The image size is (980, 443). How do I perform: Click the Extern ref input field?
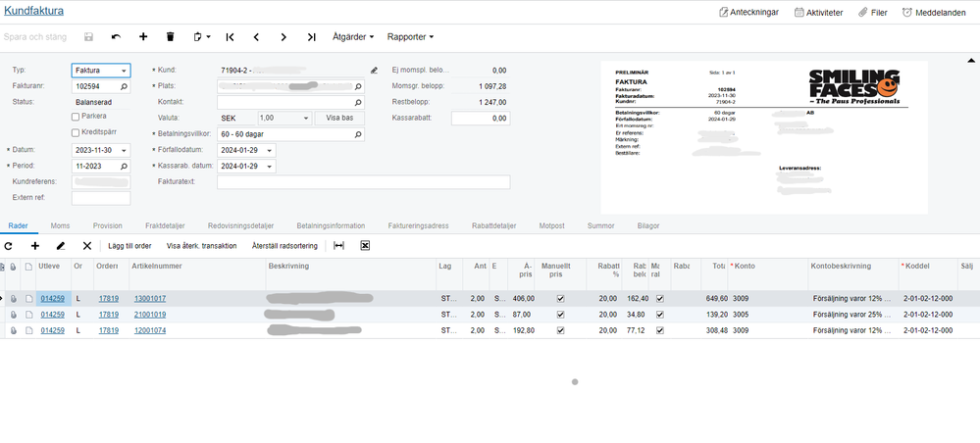click(x=101, y=198)
